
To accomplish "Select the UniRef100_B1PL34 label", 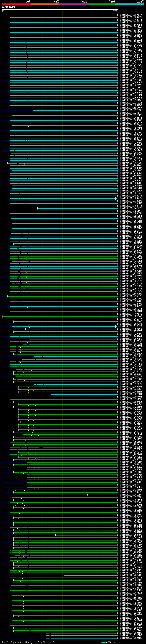I will (131, 344).
